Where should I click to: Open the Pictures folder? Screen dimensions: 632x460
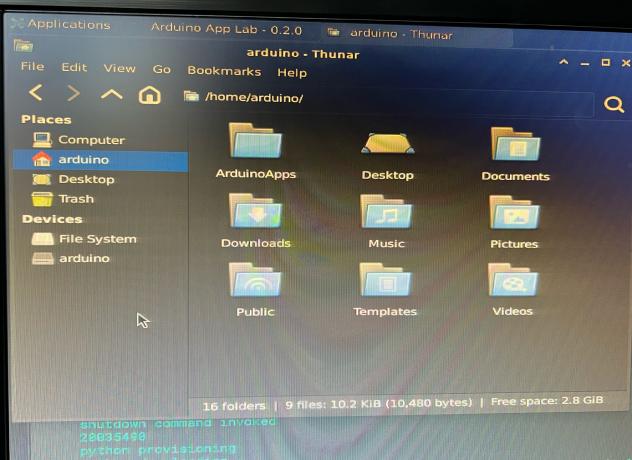515,214
